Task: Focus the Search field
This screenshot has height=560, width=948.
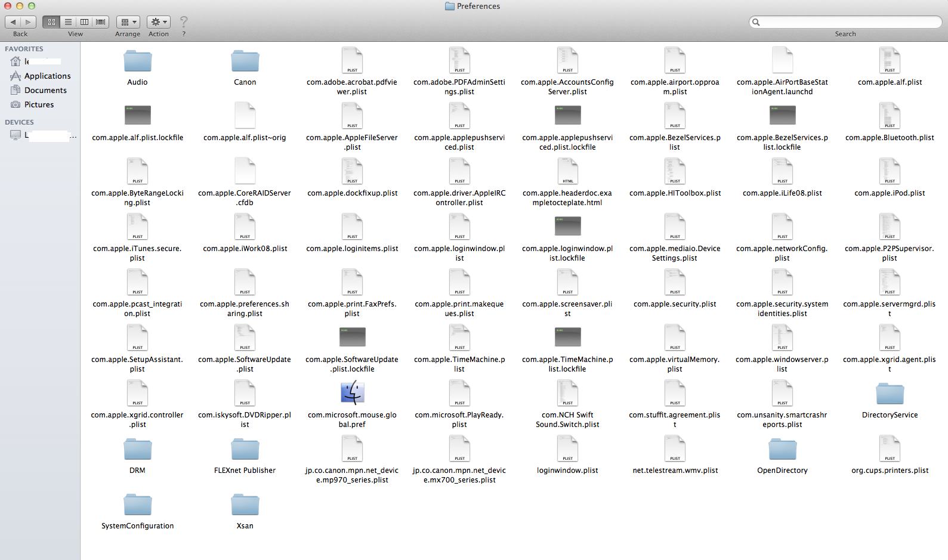Action: pyautogui.click(x=845, y=22)
